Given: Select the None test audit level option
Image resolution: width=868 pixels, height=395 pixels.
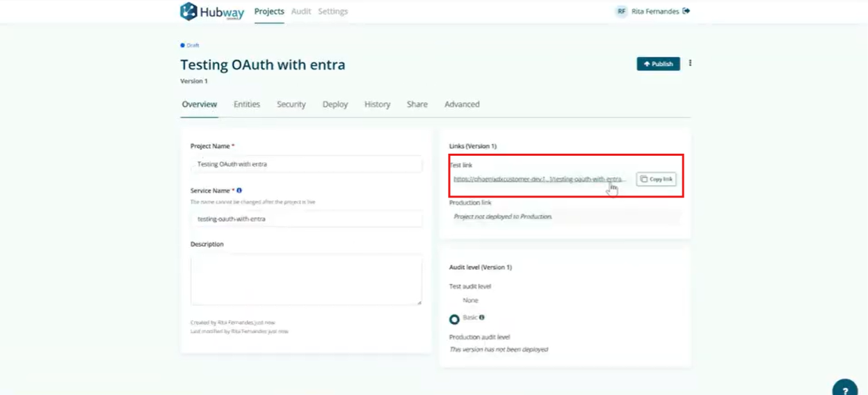Looking at the screenshot, I should (x=470, y=300).
